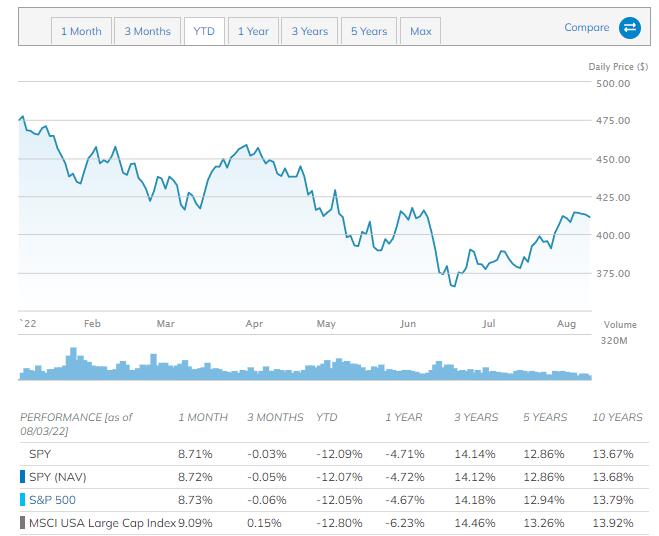Open the S&P 500 link
Image resolution: width=659 pixels, height=536 pixels.
coord(53,500)
